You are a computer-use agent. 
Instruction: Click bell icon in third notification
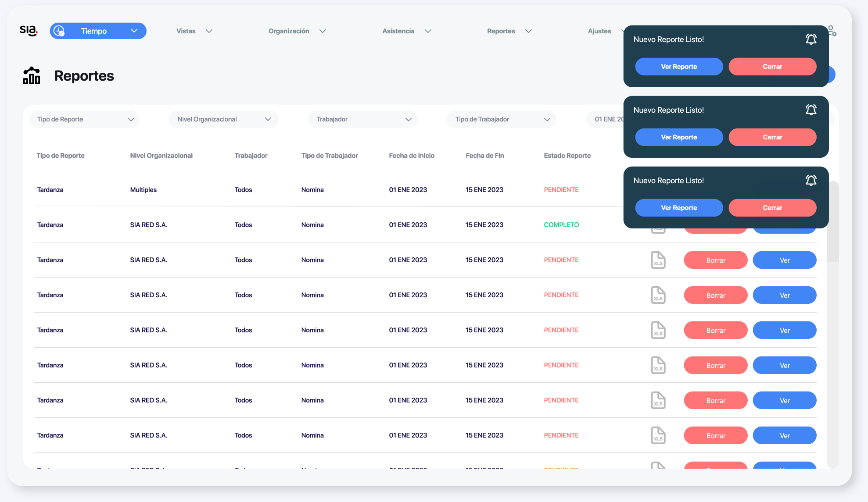tap(811, 181)
